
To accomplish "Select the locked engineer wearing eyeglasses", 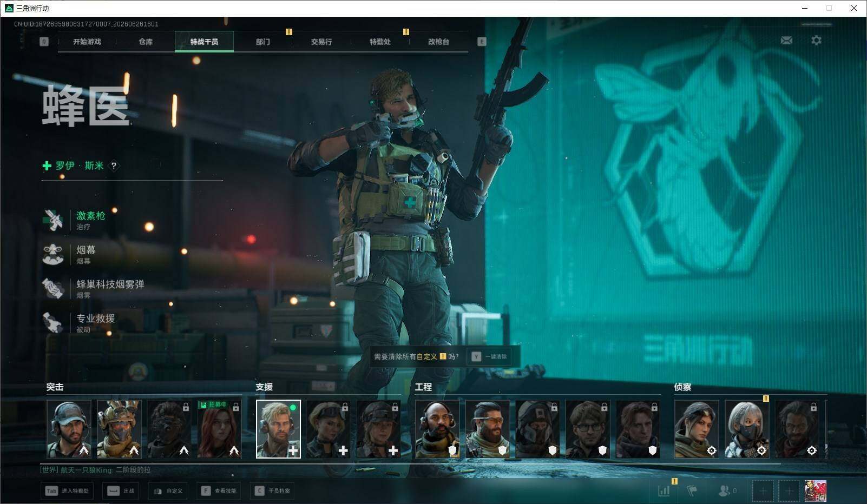I will [x=588, y=429].
